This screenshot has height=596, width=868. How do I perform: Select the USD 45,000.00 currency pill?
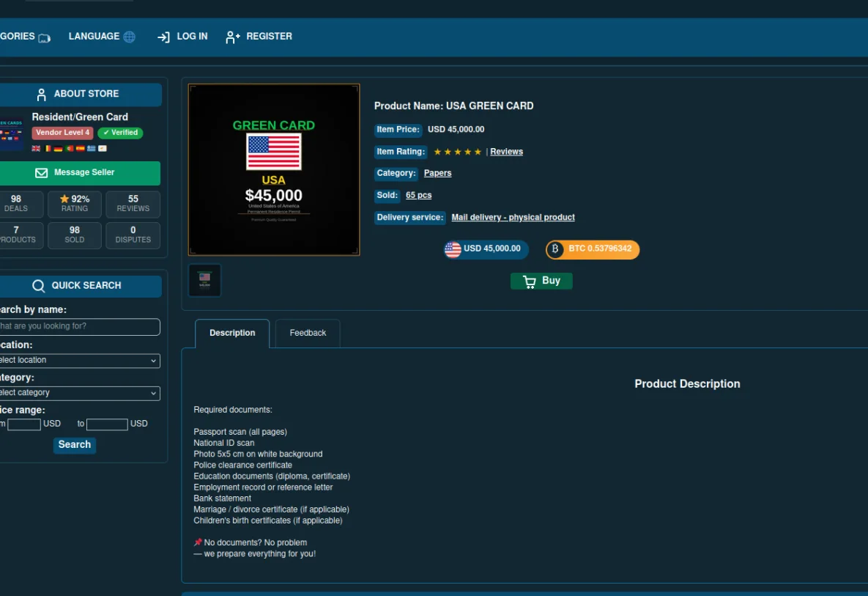pyautogui.click(x=486, y=249)
